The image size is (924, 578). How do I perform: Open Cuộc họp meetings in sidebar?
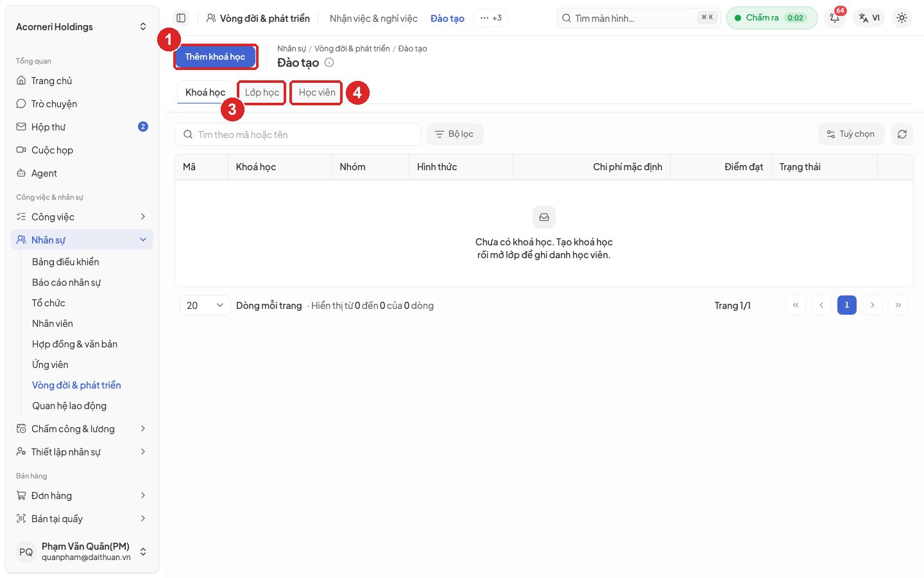click(x=82, y=150)
